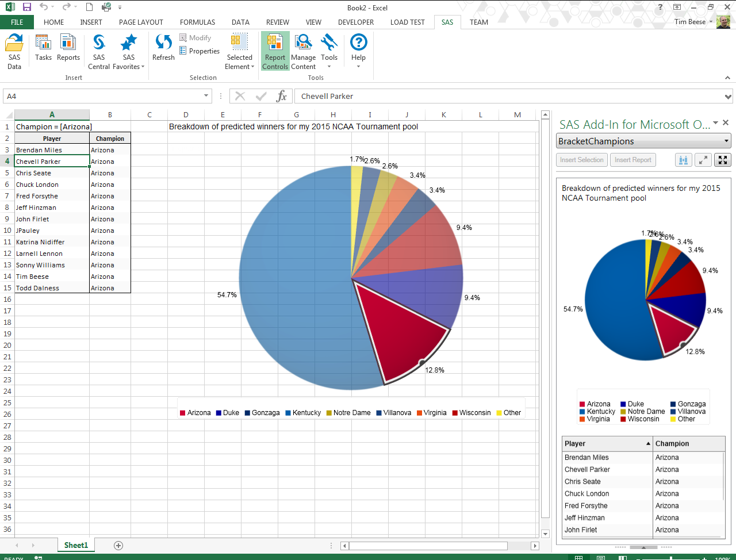Save the workbook from quick access toolbar
736x560 pixels.
tap(26, 7)
